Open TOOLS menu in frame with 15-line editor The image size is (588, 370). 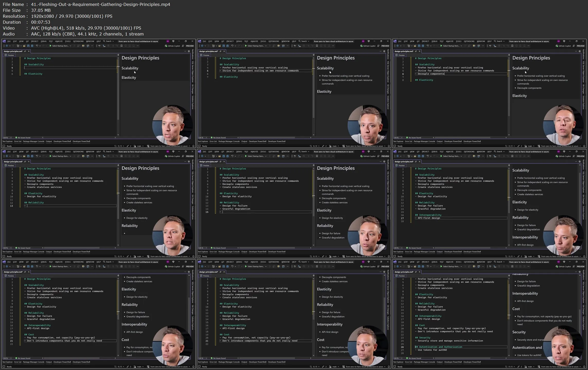point(263,151)
